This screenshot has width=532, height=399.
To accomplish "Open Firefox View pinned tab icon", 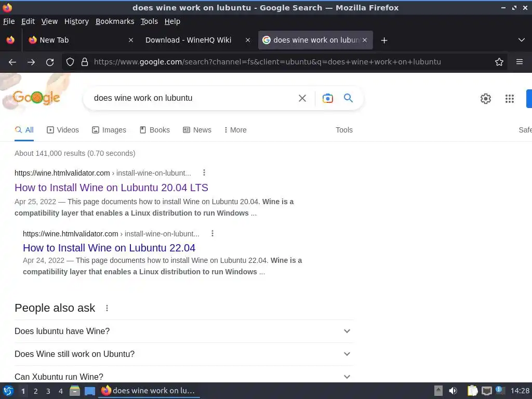I will pos(10,40).
